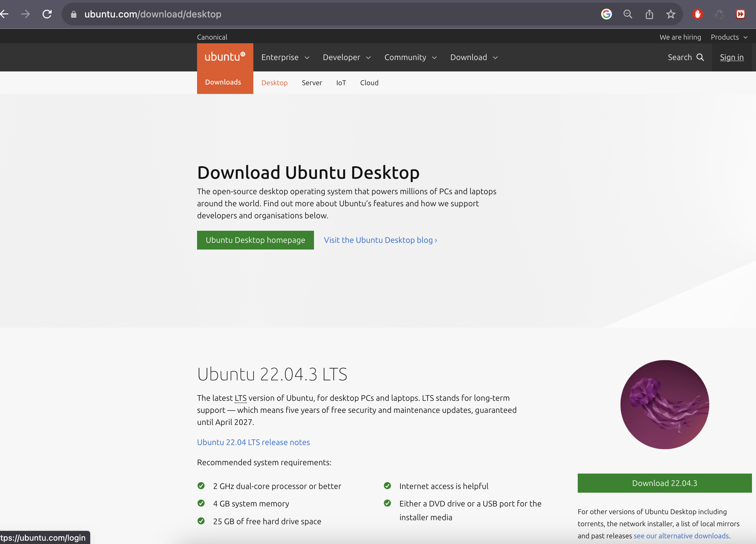Image resolution: width=756 pixels, height=544 pixels.
Task: Click the Downloads section label
Action: click(x=223, y=82)
